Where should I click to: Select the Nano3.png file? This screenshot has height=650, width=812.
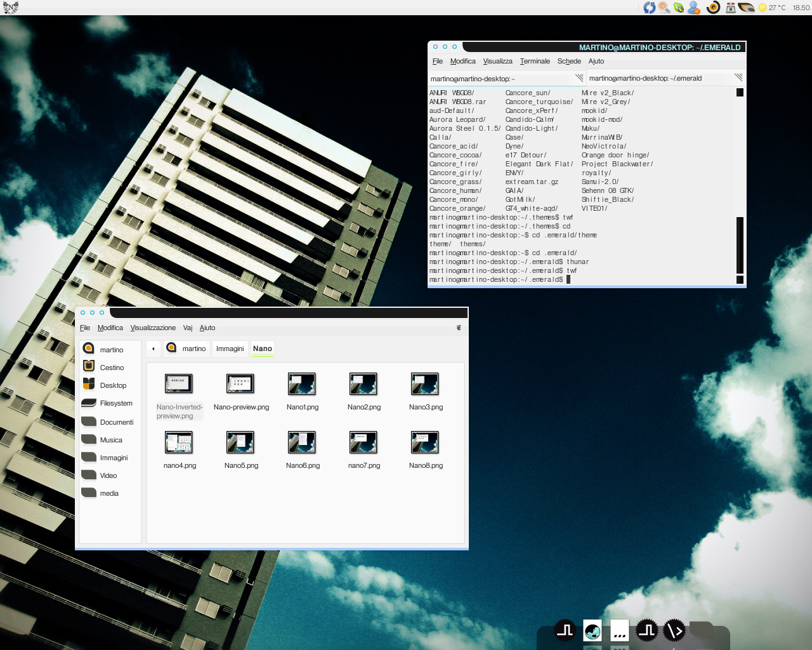click(425, 392)
